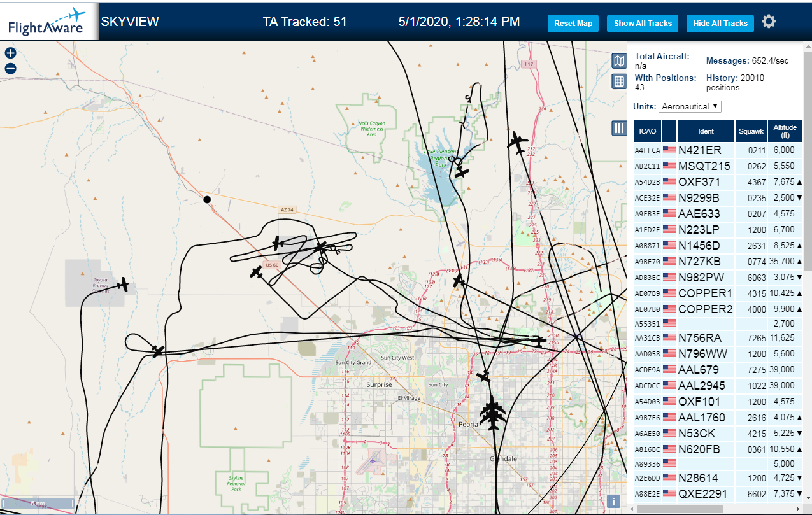
Task: Click the TA Tracked: 51 counter
Action: [x=305, y=22]
